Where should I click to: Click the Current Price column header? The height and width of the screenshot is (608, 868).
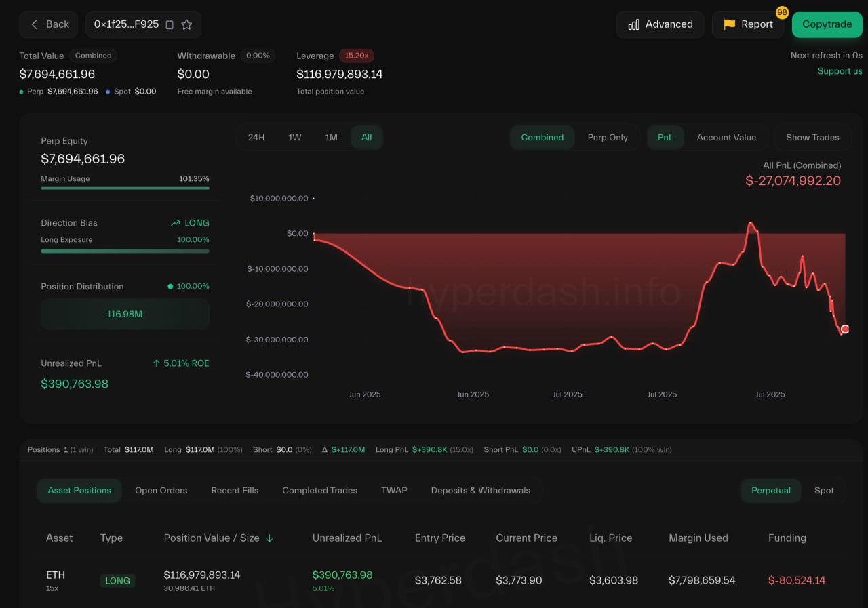pyautogui.click(x=526, y=538)
